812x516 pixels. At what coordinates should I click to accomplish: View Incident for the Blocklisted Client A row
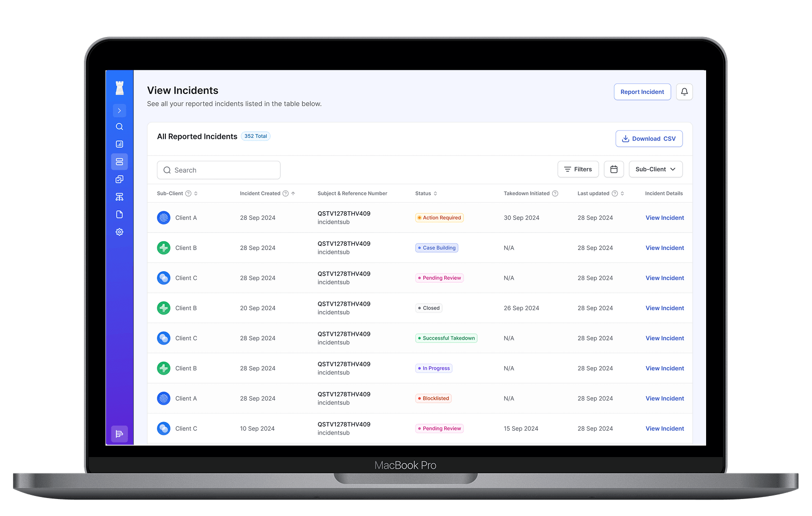click(664, 398)
